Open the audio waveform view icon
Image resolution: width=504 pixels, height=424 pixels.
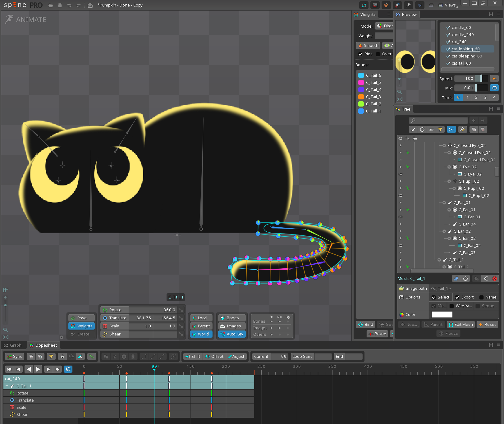pos(420,5)
